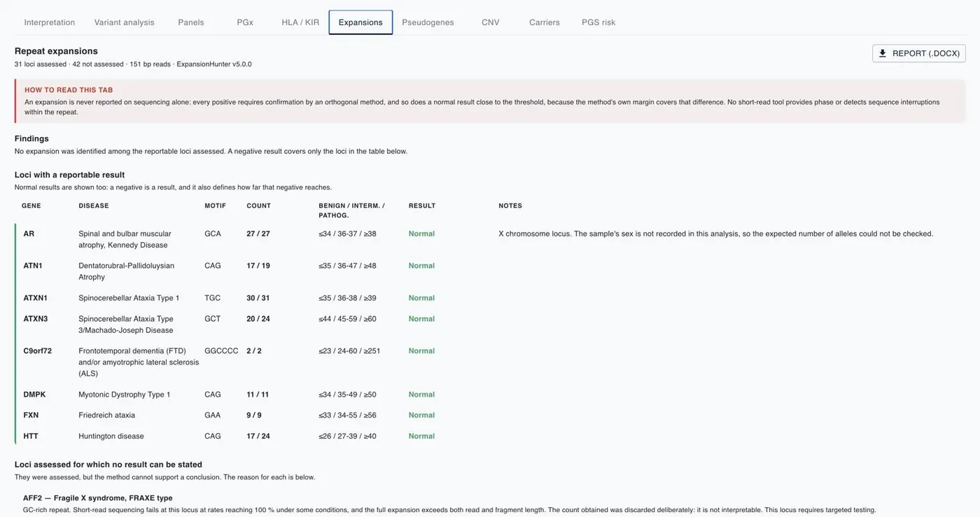Viewport: 980px width, 517px height.
Task: Click the X chromosome locus note
Action: point(716,234)
